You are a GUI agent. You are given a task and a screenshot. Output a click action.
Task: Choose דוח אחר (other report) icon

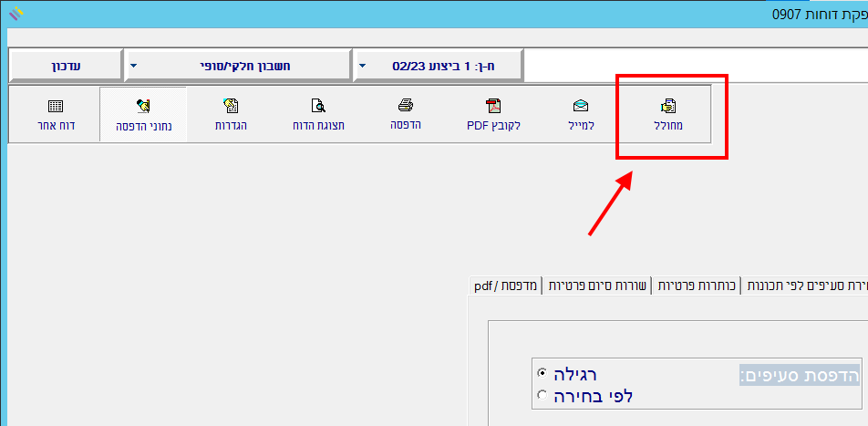point(55,114)
